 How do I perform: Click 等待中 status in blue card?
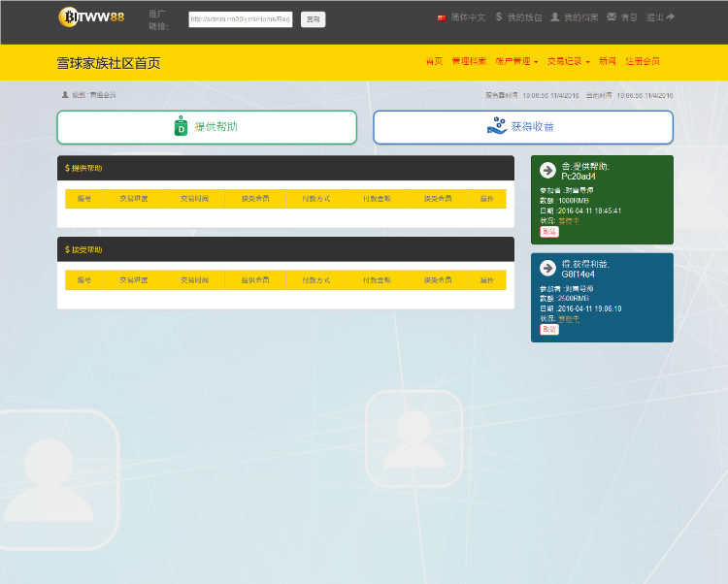569,319
